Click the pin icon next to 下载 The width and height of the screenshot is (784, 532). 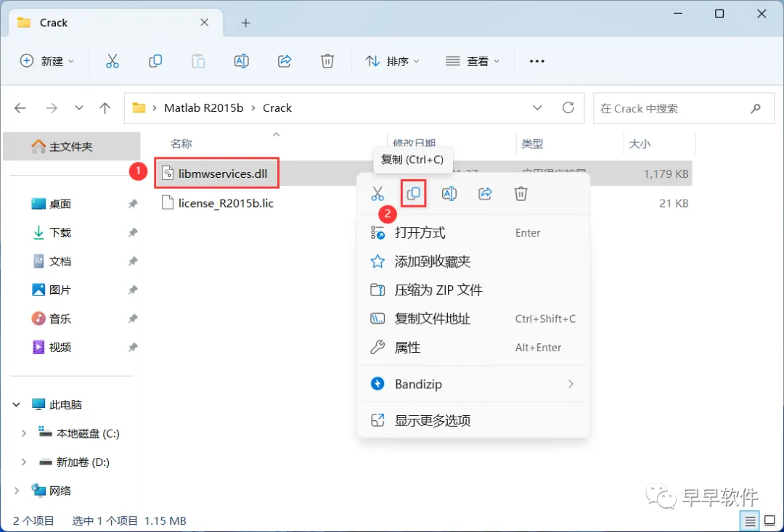click(x=133, y=232)
